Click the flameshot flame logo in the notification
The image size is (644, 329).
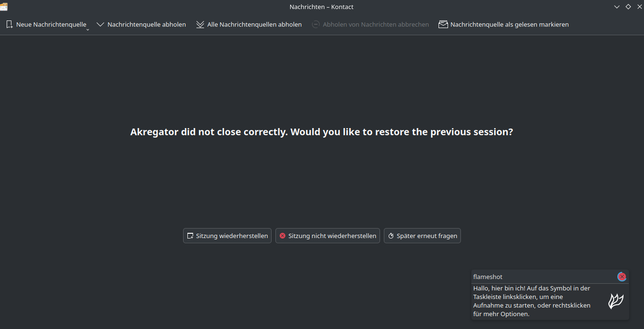click(616, 301)
